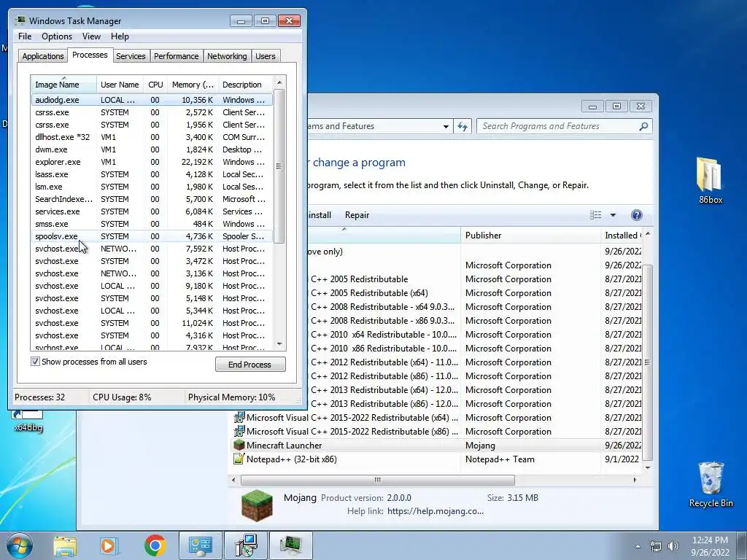Show hidden system tray icons
Image resolution: width=747 pixels, height=560 pixels.
[x=638, y=546]
